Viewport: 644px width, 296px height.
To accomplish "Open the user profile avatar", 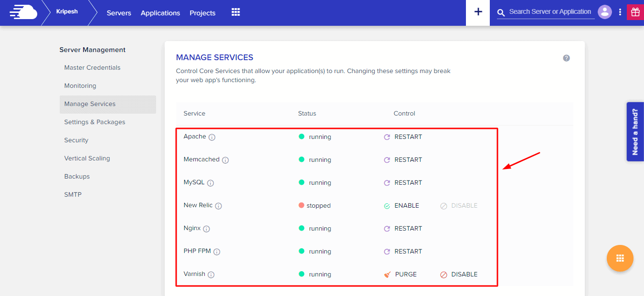I will [605, 12].
